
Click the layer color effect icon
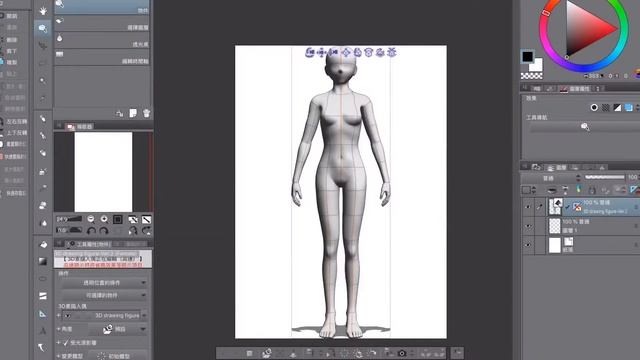(629, 107)
